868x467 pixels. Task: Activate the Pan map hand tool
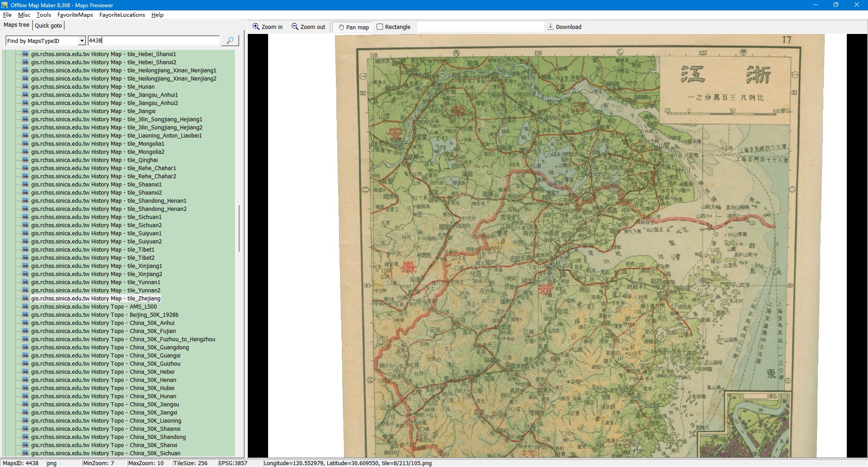coord(353,27)
